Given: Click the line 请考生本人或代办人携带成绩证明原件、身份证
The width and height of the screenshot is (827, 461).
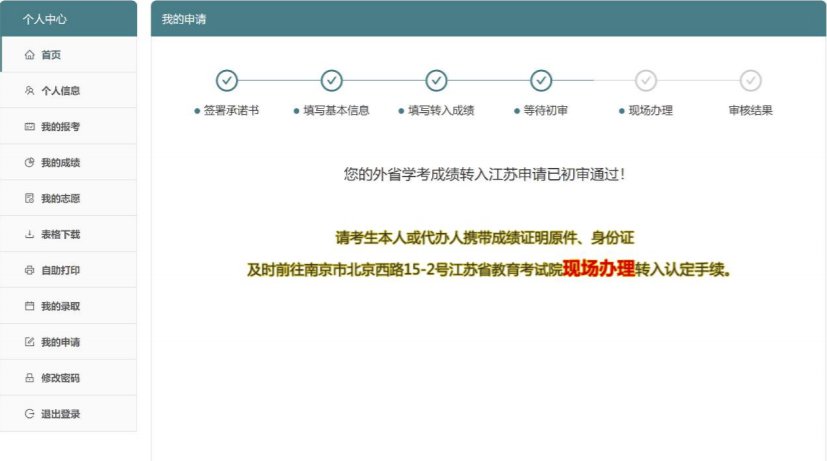Looking at the screenshot, I should pos(484,238).
